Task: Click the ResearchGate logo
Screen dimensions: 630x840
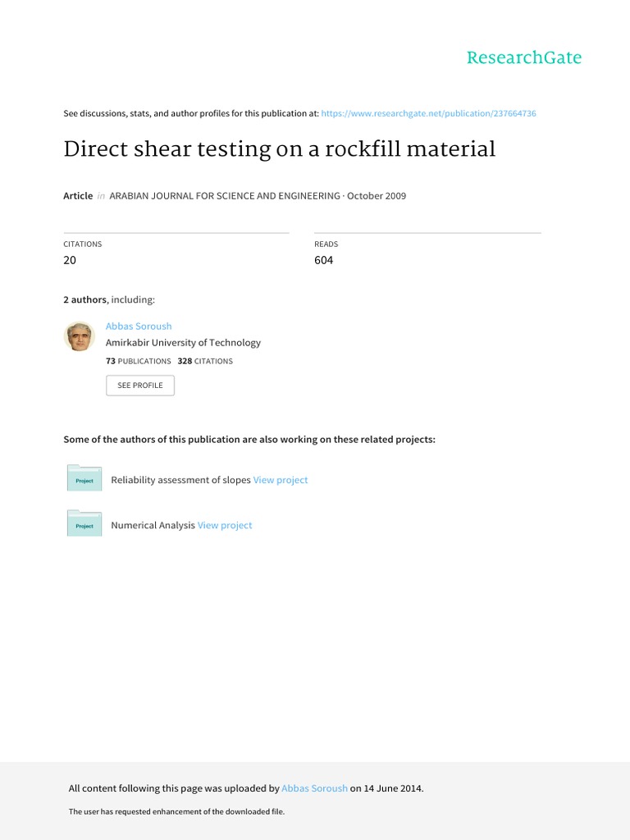Action: (523, 57)
